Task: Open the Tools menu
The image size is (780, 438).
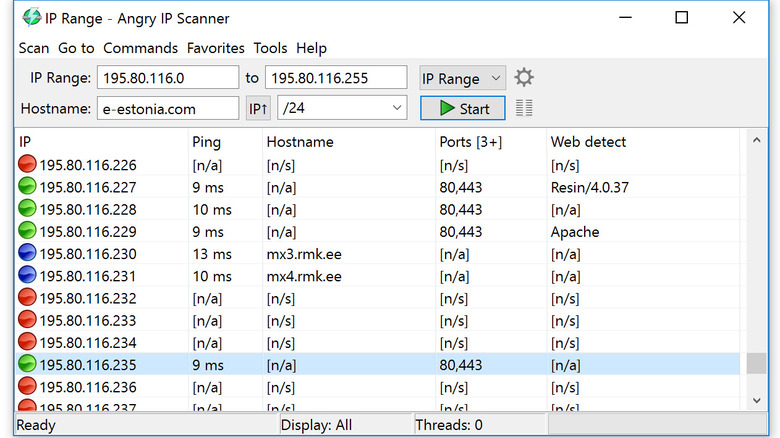Action: [270, 48]
